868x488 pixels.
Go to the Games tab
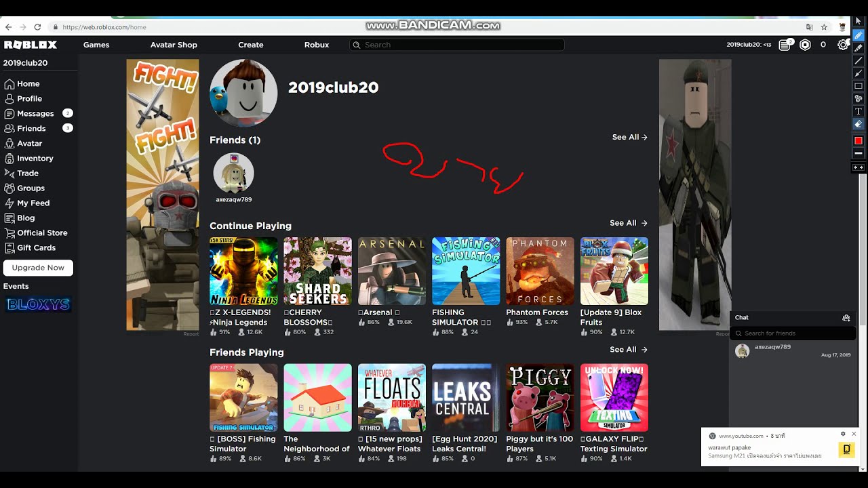tap(96, 45)
